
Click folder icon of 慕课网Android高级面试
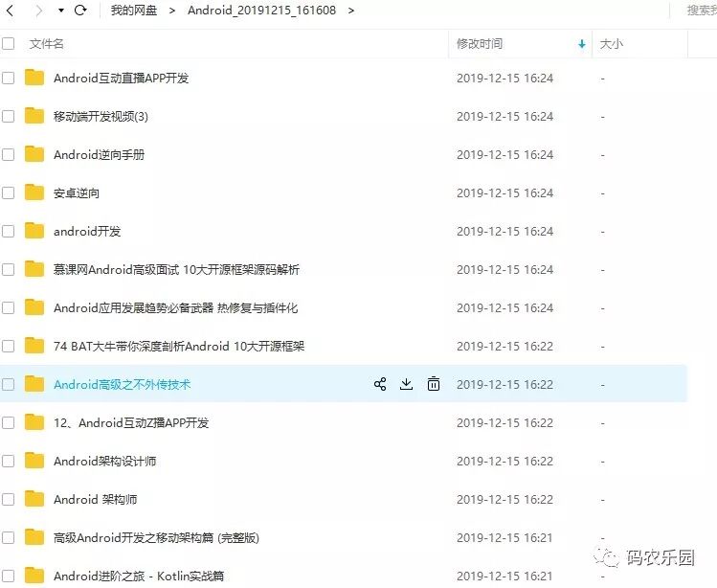click(x=34, y=269)
